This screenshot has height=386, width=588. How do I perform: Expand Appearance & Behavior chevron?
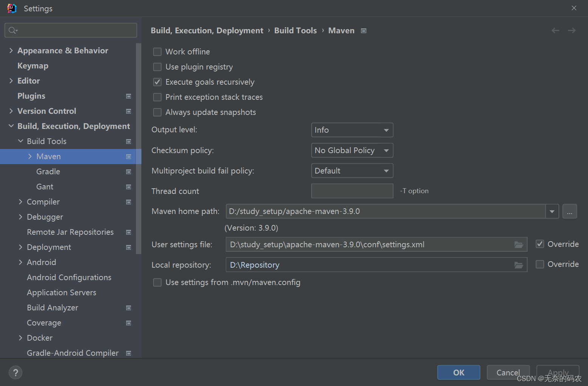click(x=11, y=50)
